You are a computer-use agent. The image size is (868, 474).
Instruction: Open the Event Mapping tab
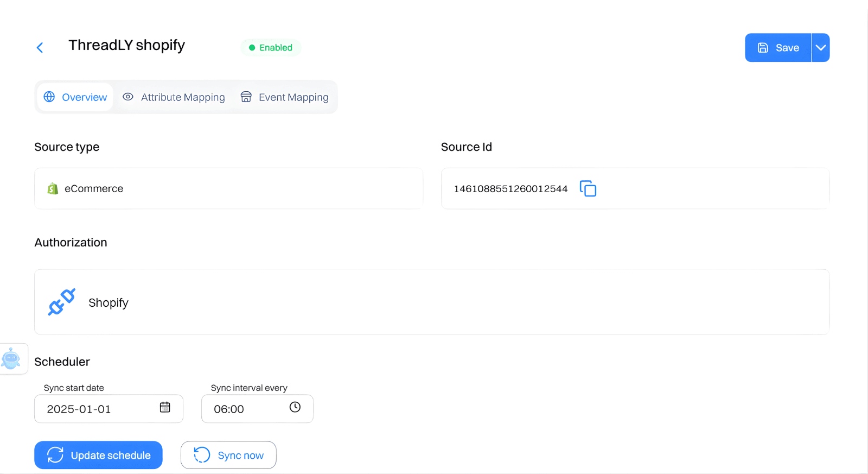coord(285,97)
